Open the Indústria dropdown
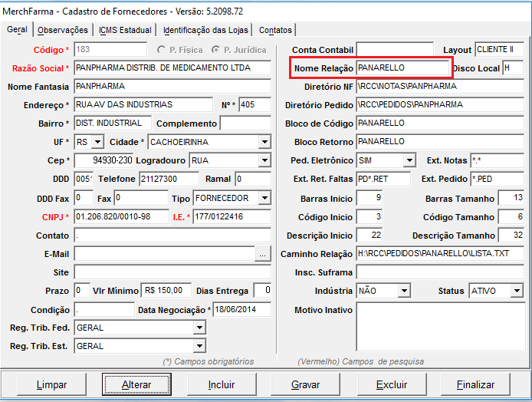 point(409,292)
